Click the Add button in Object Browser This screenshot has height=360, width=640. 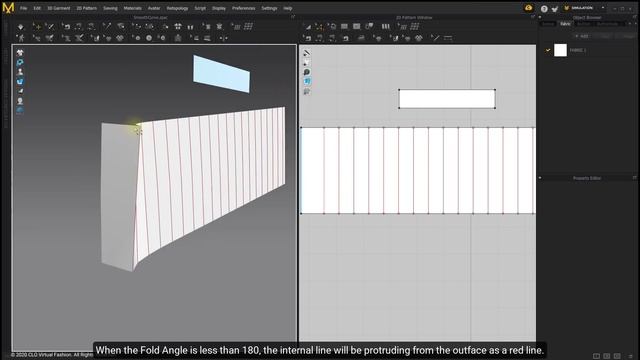[x=582, y=36]
